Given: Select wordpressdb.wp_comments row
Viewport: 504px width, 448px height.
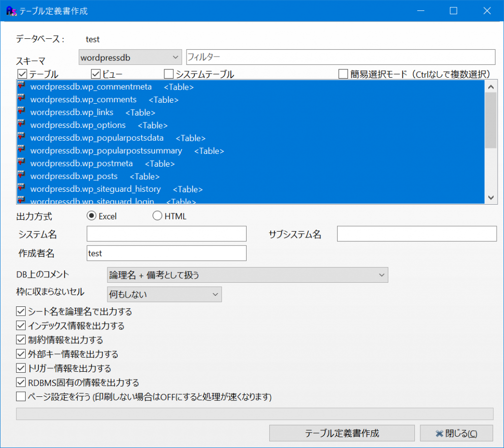Looking at the screenshot, I should (x=251, y=99).
